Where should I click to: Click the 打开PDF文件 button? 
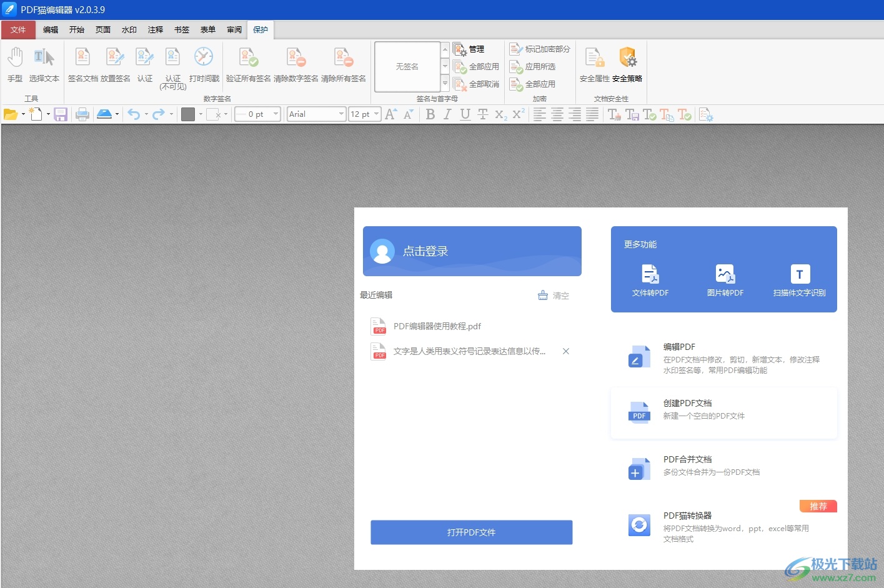pyautogui.click(x=472, y=532)
